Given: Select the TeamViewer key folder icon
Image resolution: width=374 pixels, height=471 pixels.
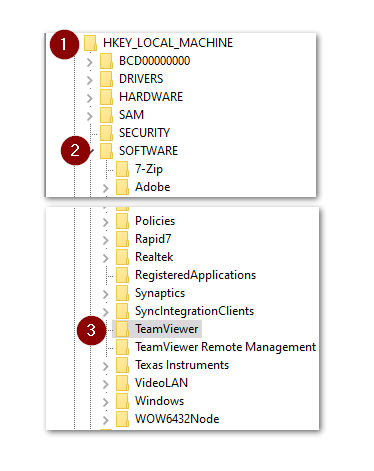Looking at the screenshot, I should pyautogui.click(x=122, y=329).
